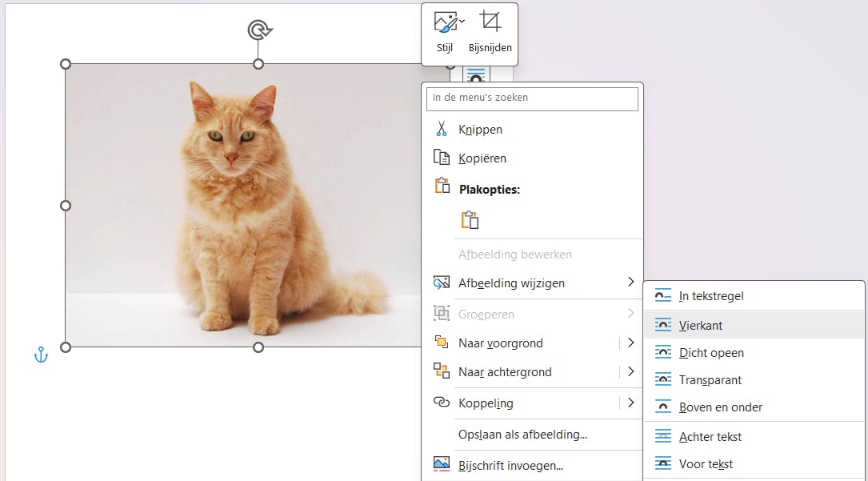Choose Knippen from the context menu
The image size is (868, 481).
532,129
